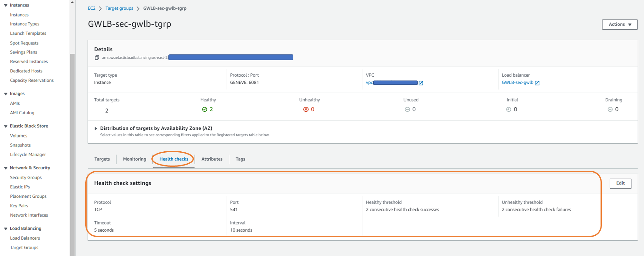Click the 'GENEVE: 6081' protocol value

[x=244, y=83]
